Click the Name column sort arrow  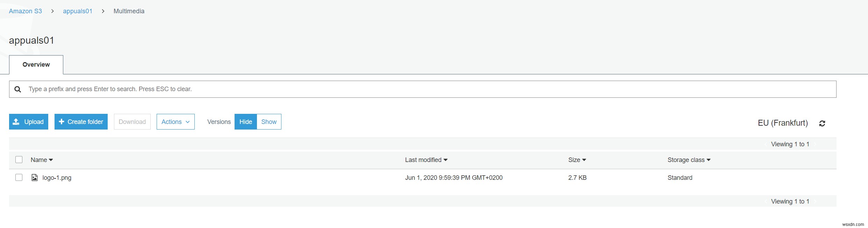tap(51, 160)
